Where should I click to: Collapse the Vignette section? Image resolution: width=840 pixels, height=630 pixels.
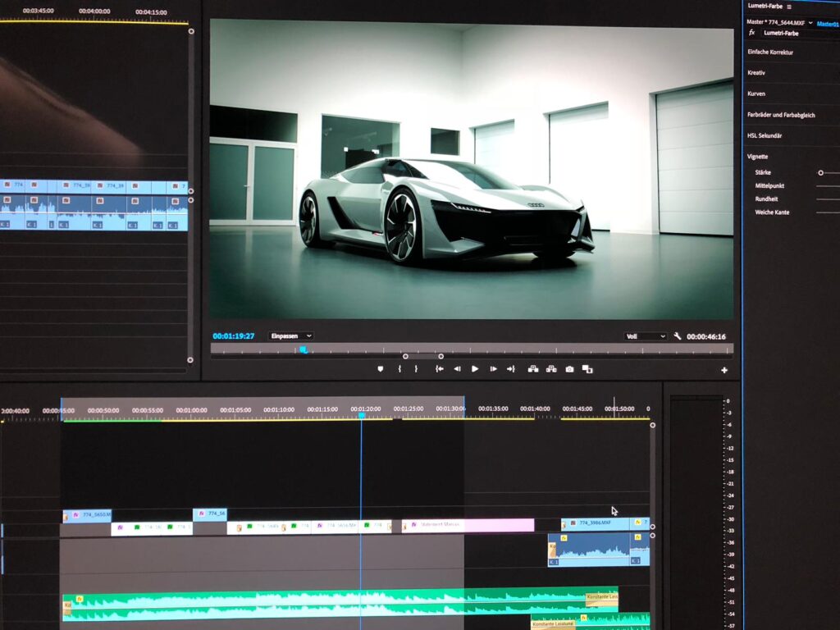point(757,157)
